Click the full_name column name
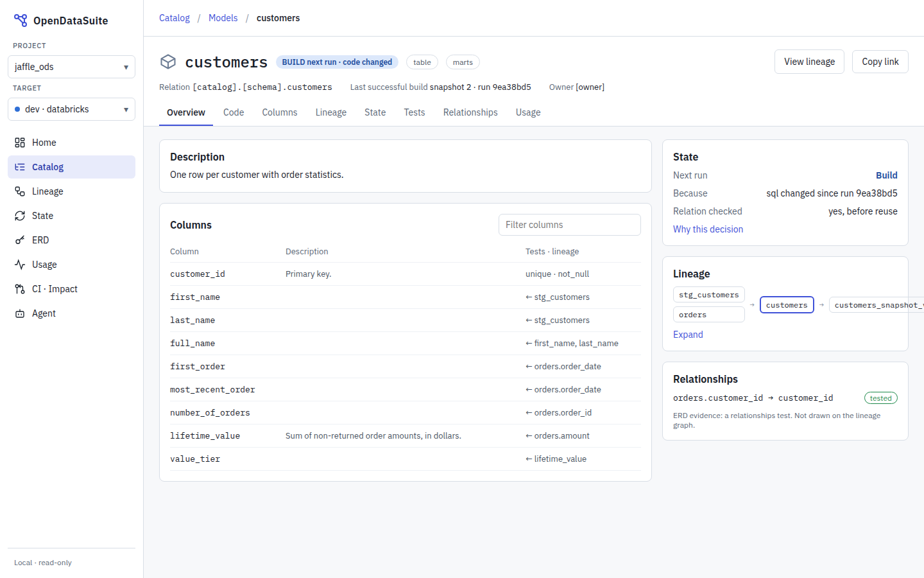Image resolution: width=924 pixels, height=578 pixels. click(x=193, y=344)
